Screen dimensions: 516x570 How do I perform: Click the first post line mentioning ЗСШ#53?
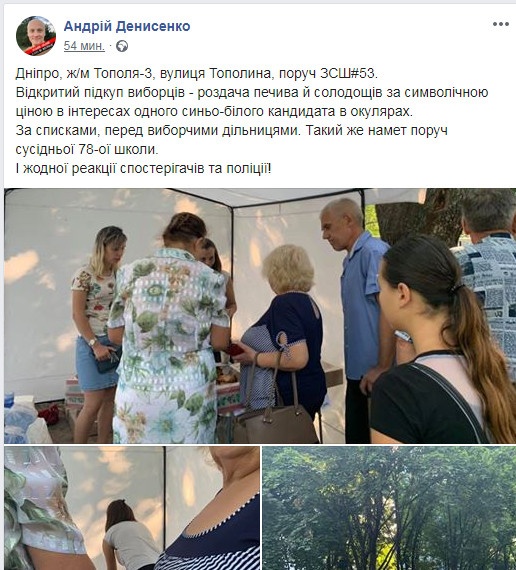[x=197, y=73]
